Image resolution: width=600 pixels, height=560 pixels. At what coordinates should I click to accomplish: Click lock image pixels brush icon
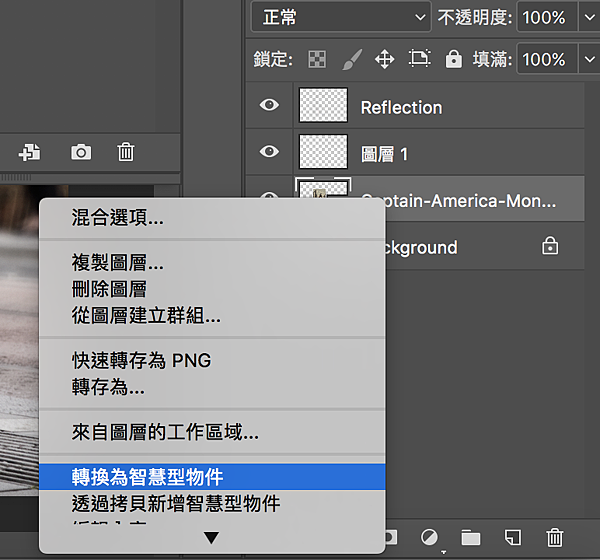click(352, 59)
